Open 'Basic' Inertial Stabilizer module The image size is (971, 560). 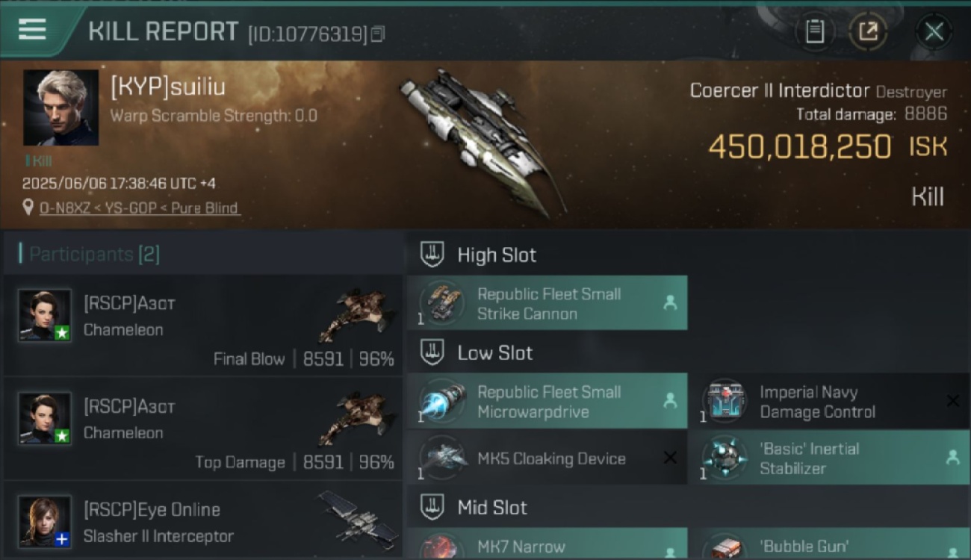[x=831, y=457]
